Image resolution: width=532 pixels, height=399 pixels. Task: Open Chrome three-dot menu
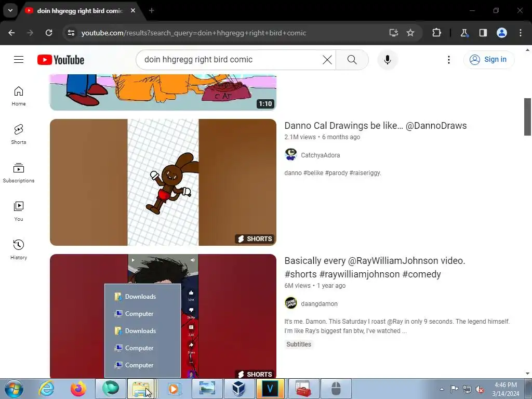521,33
